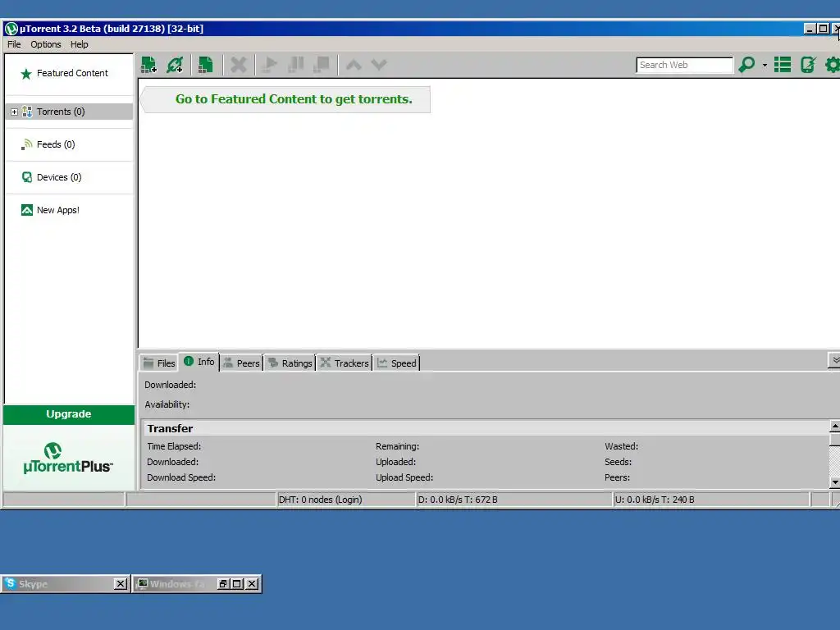Click the Create New Torrent icon

point(205,65)
